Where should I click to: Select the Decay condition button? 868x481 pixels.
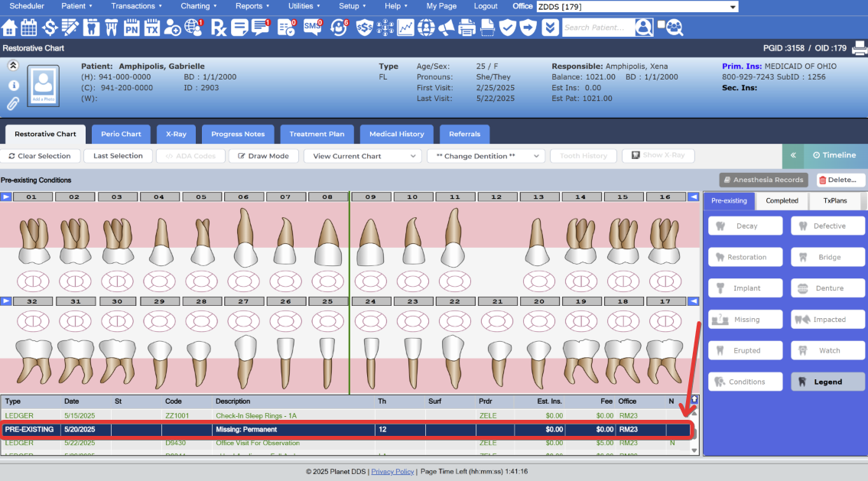point(745,226)
